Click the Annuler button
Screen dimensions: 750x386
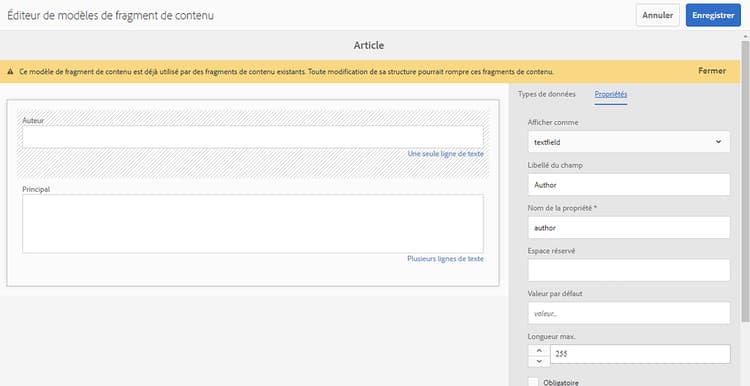(657, 15)
